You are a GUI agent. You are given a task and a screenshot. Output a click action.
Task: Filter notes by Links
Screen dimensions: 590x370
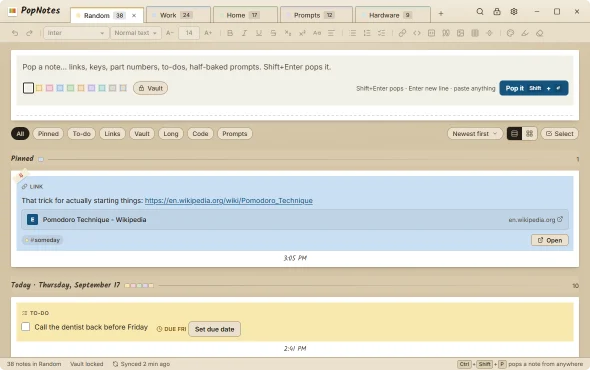pos(112,134)
